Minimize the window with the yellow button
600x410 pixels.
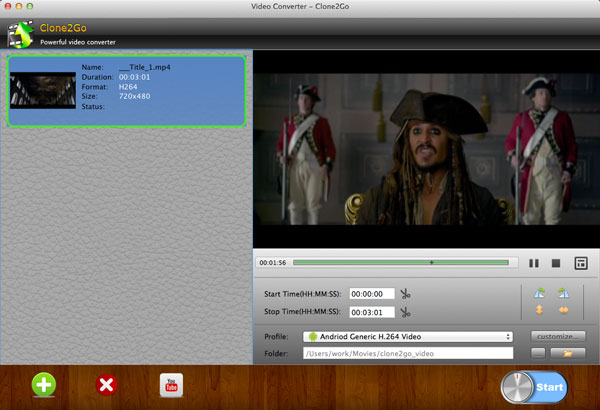tap(19, 6)
